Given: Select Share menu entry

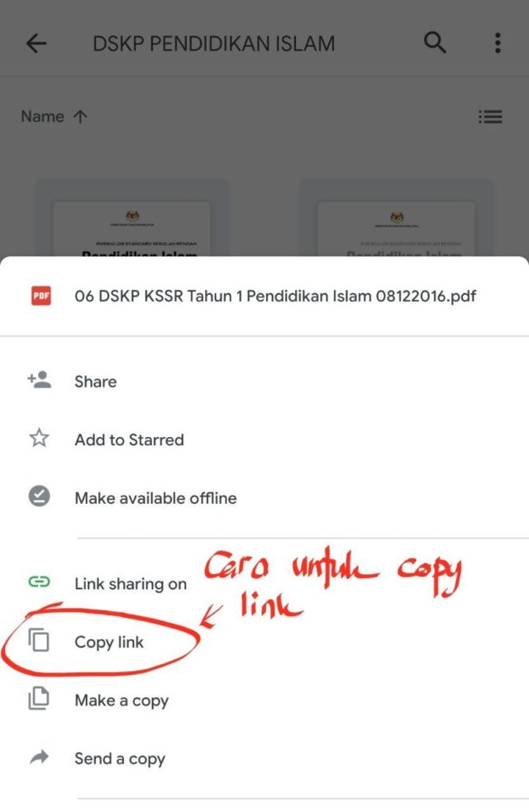Looking at the screenshot, I should [264, 382].
